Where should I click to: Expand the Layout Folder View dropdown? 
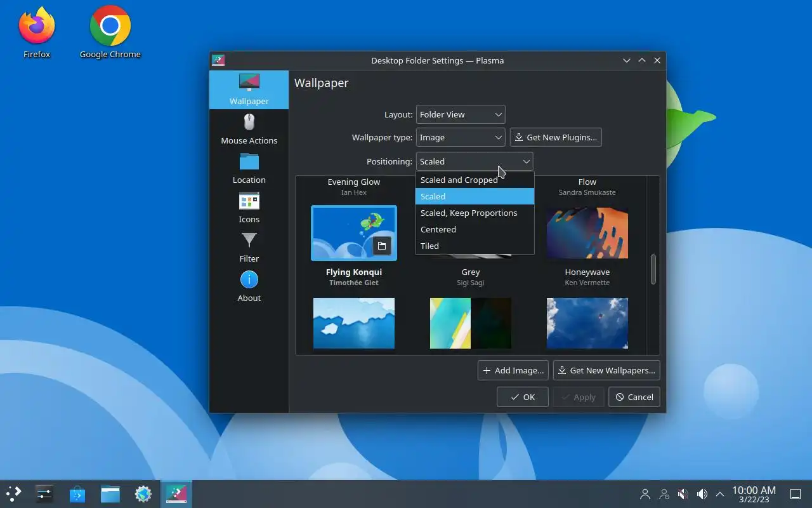[461, 114]
